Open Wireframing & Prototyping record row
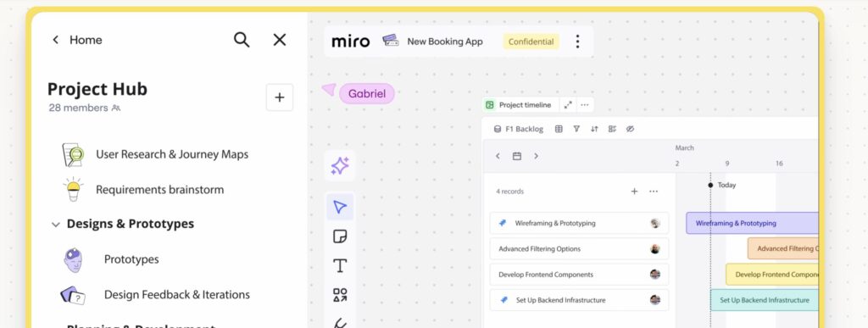The height and width of the screenshot is (328, 868). 579,224
